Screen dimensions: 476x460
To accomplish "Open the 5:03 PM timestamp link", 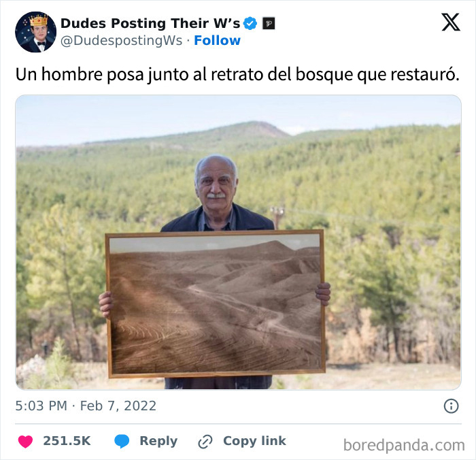I will (x=41, y=406).
